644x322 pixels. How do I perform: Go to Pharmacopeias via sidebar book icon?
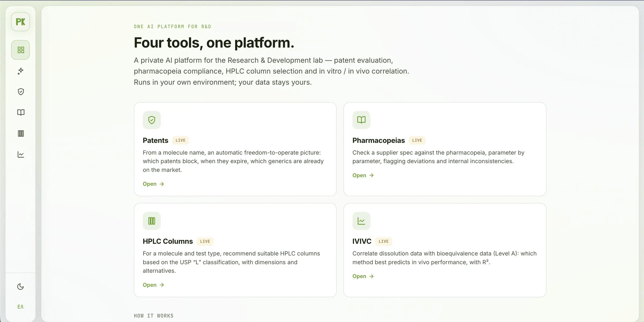click(x=21, y=113)
